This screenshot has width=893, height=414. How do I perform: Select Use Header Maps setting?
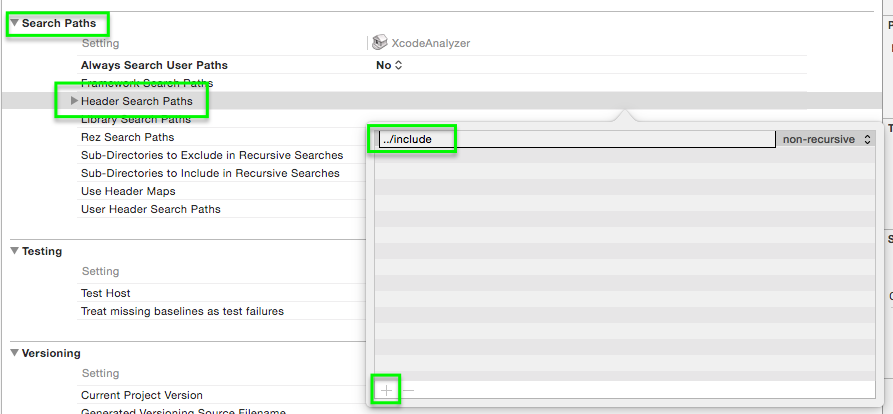pyautogui.click(x=128, y=191)
